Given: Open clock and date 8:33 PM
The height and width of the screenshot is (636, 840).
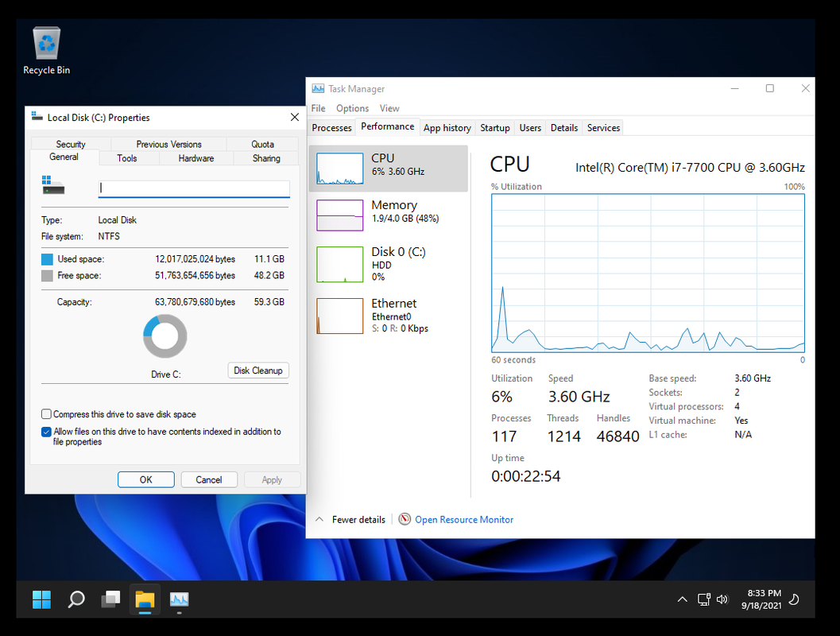Looking at the screenshot, I should point(761,599).
